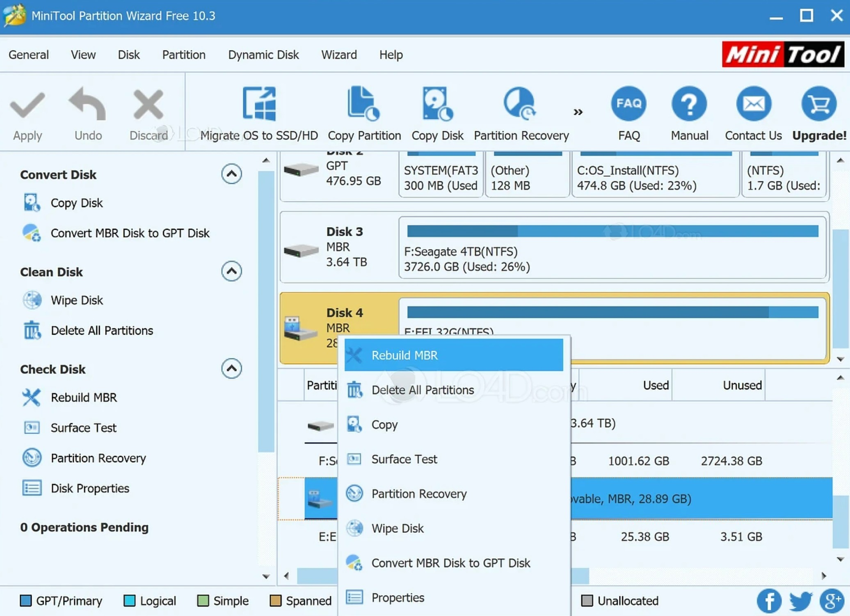Viewport: 850px width, 616px height.
Task: Open the Manual help icon
Action: click(689, 103)
